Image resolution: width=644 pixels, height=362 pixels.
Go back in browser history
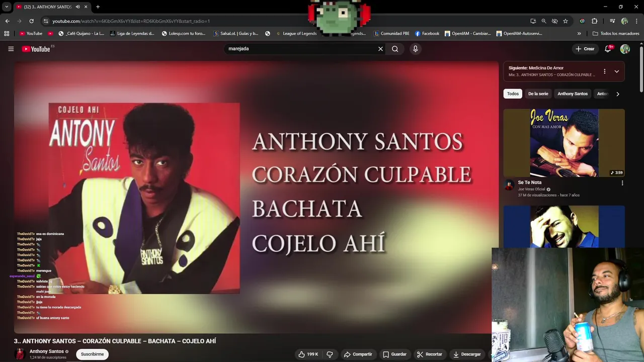pyautogui.click(x=7, y=21)
